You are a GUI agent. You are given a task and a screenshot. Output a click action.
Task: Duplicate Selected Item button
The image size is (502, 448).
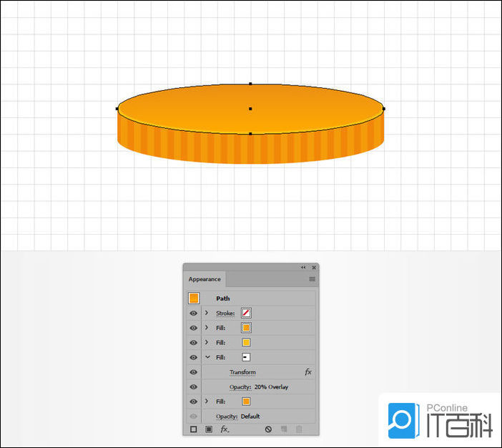pos(284,429)
